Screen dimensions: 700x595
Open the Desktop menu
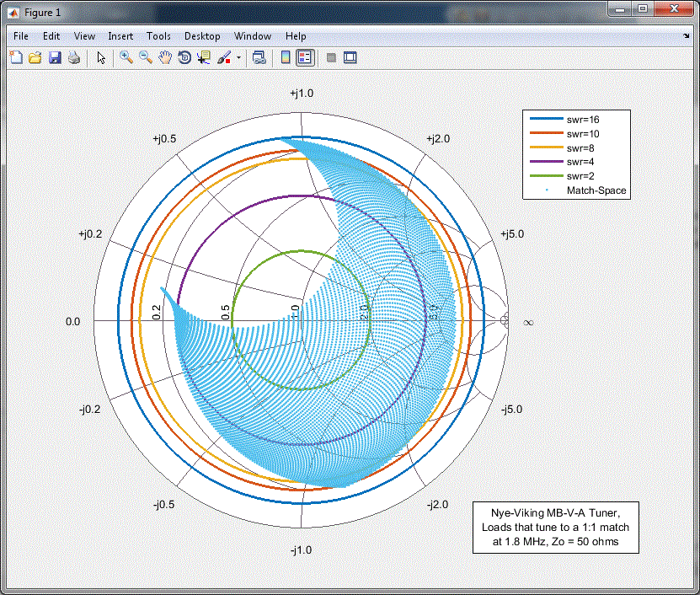(202, 36)
